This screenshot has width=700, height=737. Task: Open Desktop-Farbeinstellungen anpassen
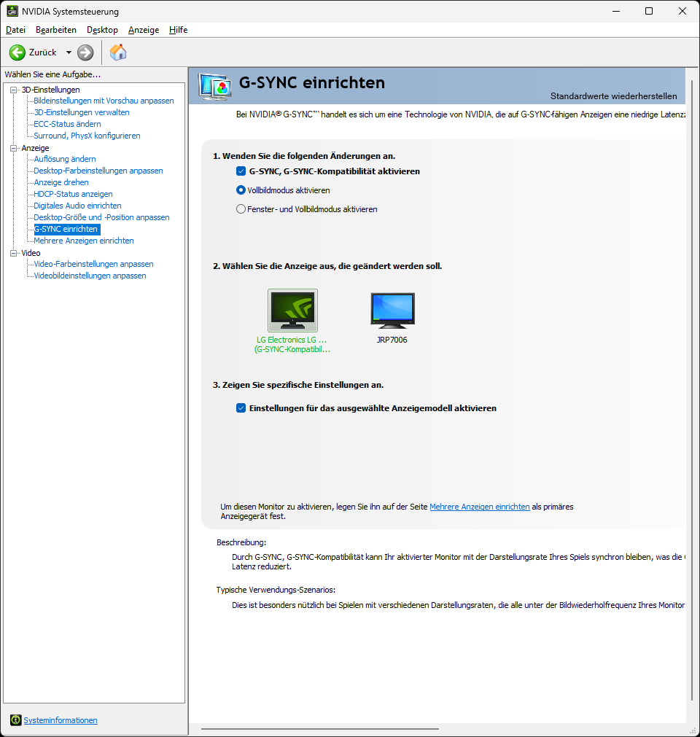(98, 171)
